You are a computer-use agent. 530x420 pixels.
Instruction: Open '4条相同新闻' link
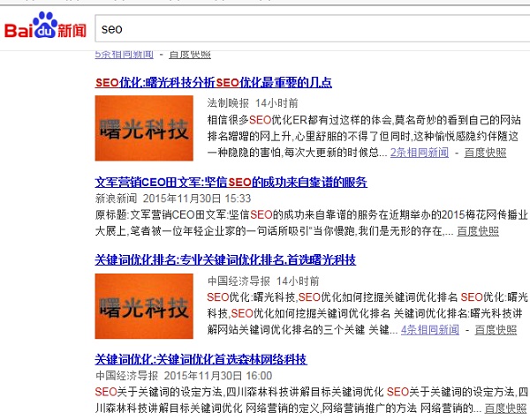pos(430,329)
